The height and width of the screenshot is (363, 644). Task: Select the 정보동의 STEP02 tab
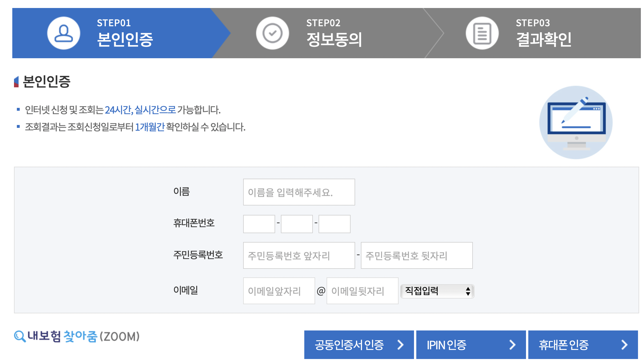pyautogui.click(x=334, y=39)
